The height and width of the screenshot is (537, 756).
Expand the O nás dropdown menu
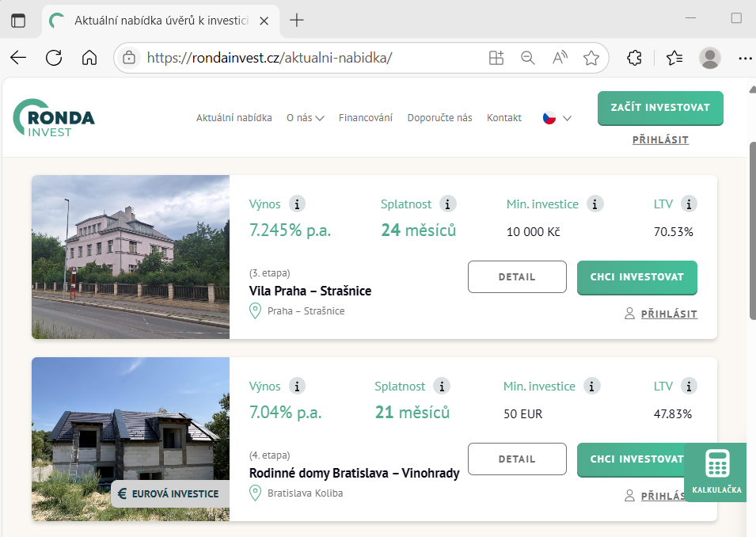305,118
